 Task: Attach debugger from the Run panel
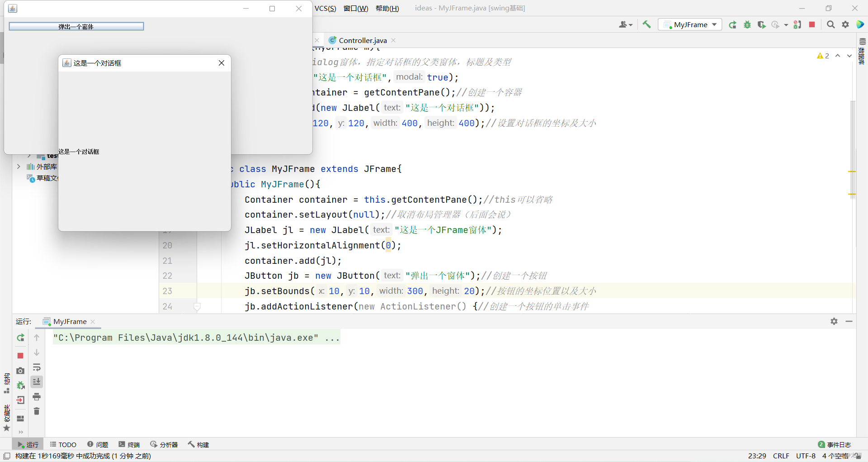tap(20, 386)
